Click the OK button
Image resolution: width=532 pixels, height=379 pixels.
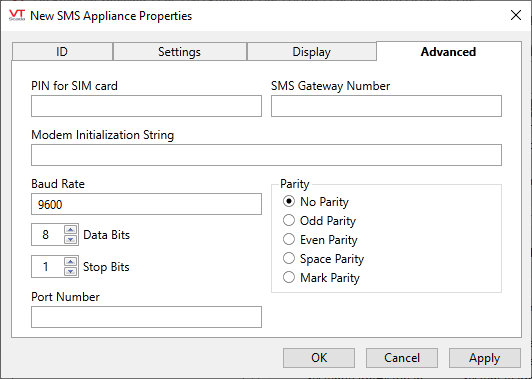click(x=319, y=358)
